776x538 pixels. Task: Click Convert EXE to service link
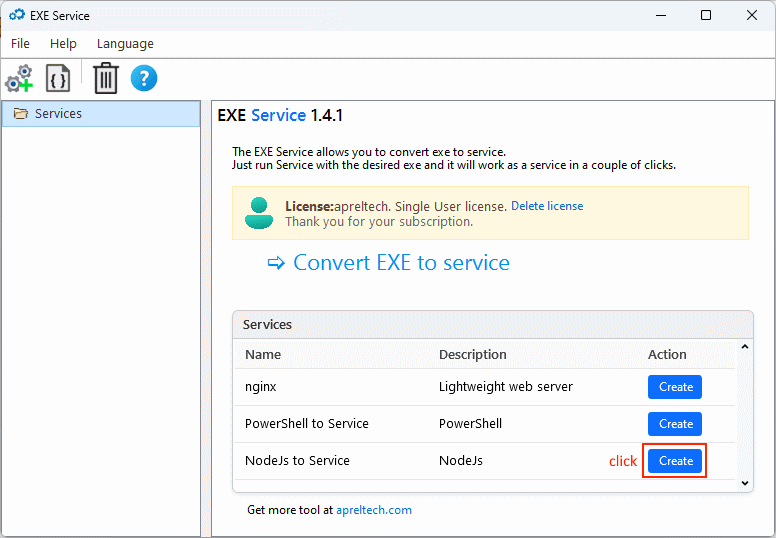click(x=401, y=262)
